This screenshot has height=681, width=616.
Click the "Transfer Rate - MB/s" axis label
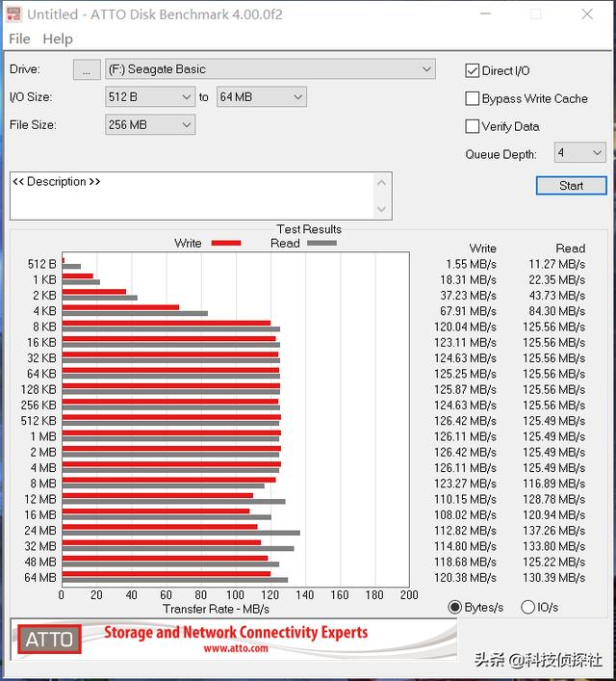pos(217,609)
